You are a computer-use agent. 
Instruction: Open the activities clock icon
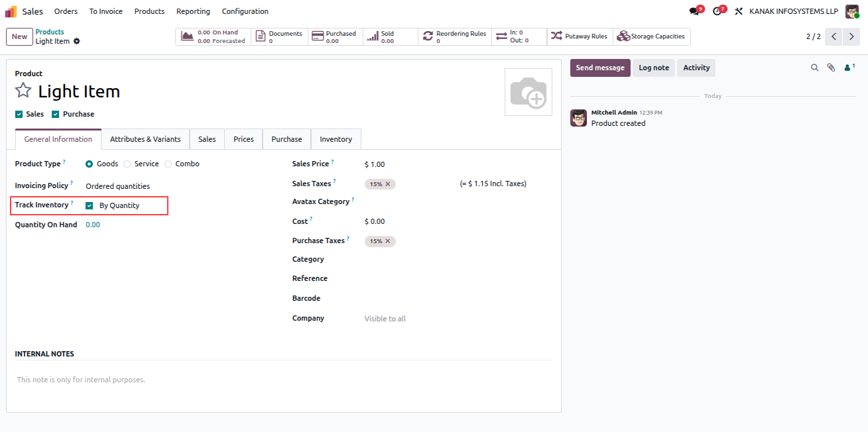(x=716, y=11)
